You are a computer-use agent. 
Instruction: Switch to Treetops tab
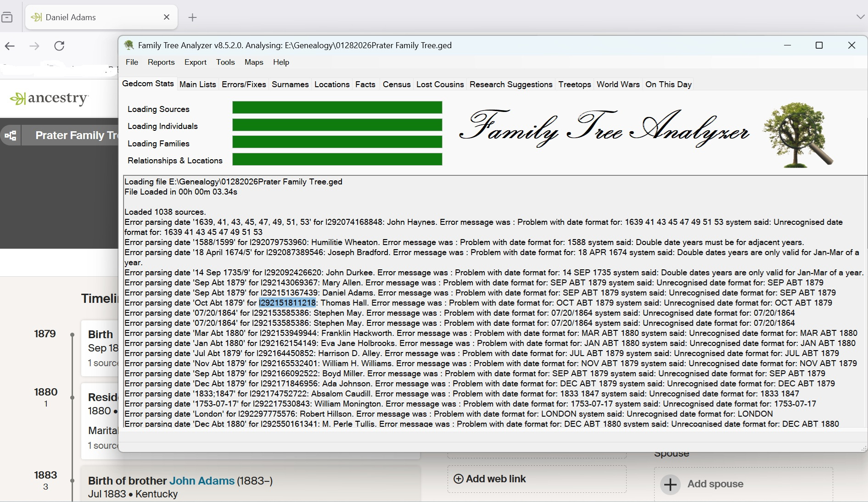pos(575,84)
